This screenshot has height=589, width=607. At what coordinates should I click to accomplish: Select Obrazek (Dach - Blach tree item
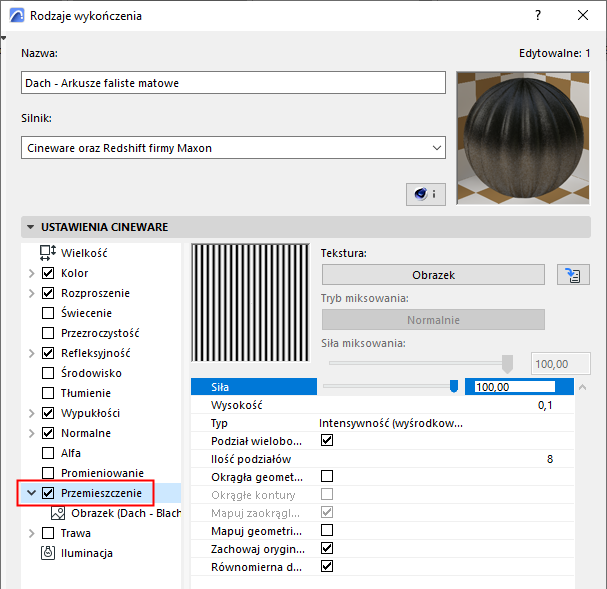tap(116, 513)
